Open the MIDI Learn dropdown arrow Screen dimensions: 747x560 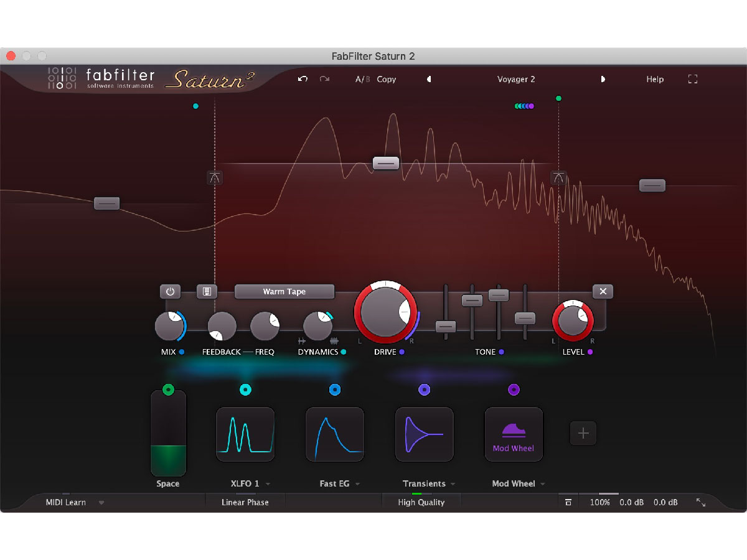pyautogui.click(x=101, y=503)
